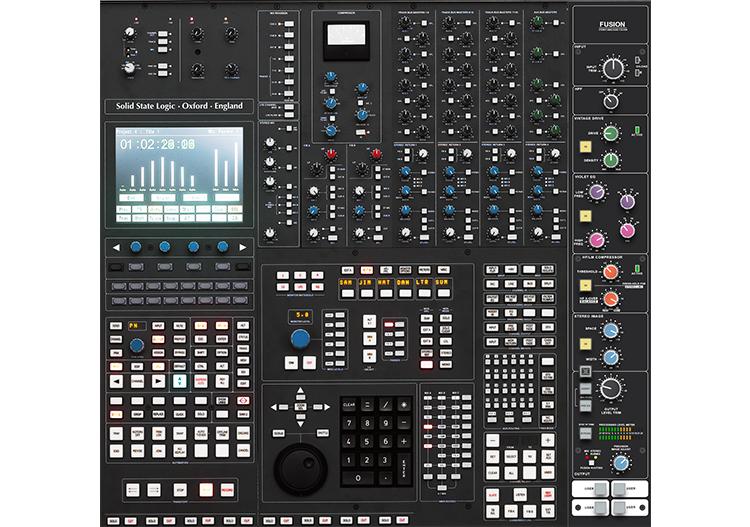The image size is (750, 527).
Task: Click the blue monitor level knob
Action: tap(300, 339)
